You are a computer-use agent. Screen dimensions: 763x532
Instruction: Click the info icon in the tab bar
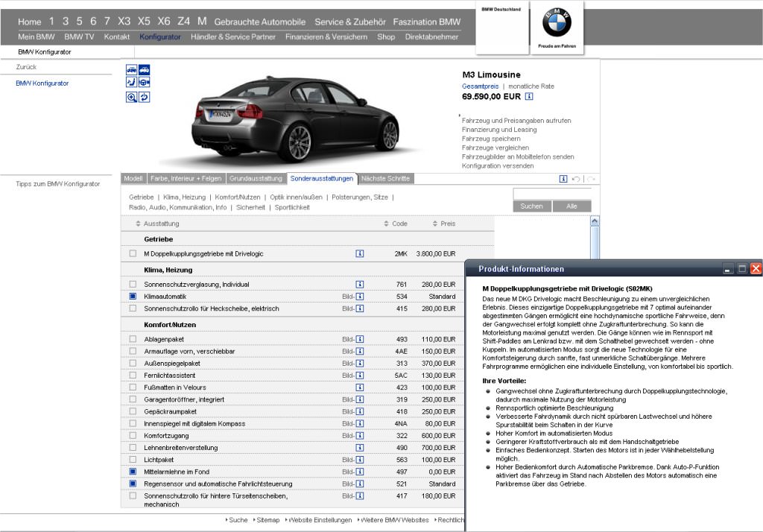563,179
